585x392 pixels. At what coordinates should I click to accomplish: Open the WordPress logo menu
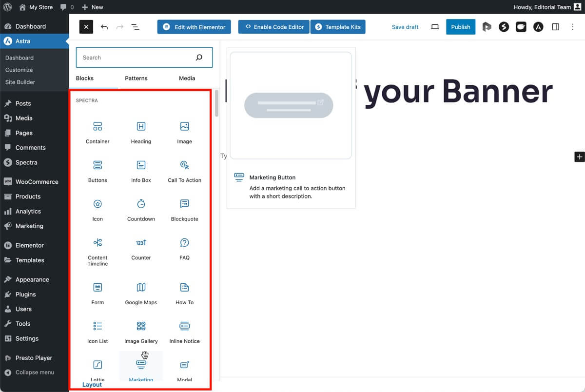7,7
